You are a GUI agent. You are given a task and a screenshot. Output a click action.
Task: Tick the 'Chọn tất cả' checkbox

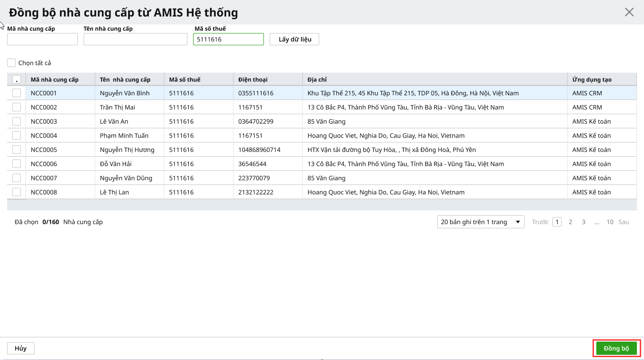pos(11,63)
